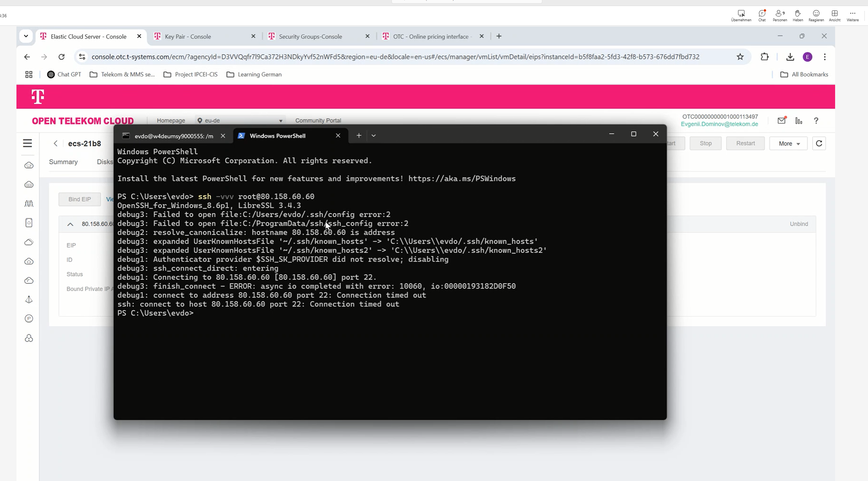The width and height of the screenshot is (868, 481).
Task: Switch to the Key Pair - Console tab
Action: coord(205,37)
